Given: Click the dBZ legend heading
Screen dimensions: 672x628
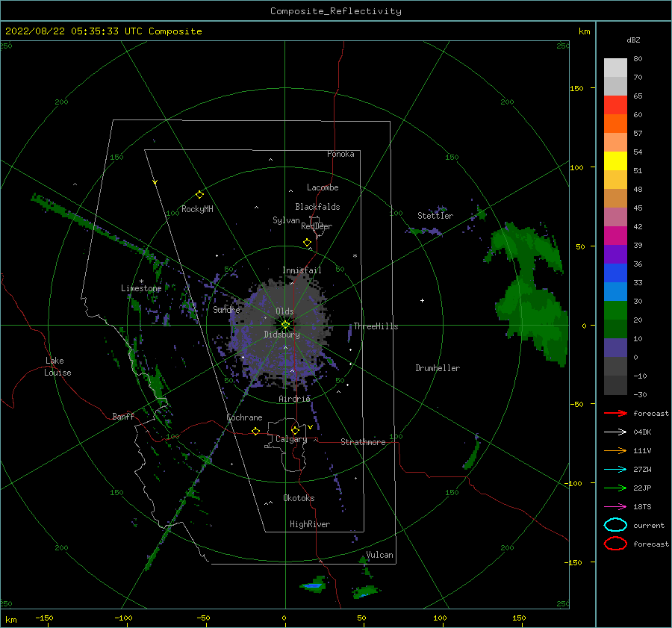Looking at the screenshot, I should [633, 40].
